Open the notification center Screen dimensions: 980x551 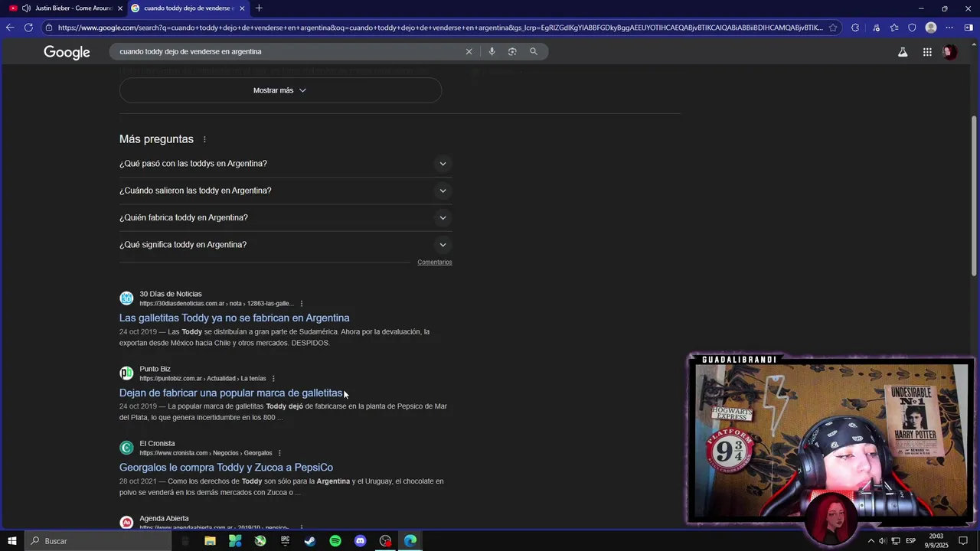pos(964,541)
